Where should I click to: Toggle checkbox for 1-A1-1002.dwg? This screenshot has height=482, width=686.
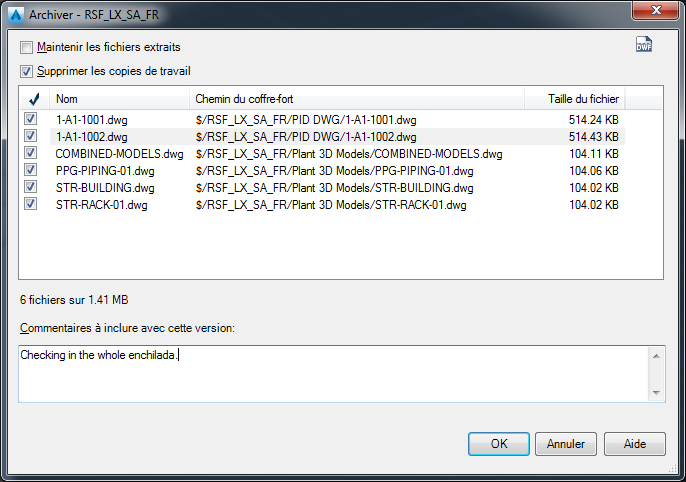tap(31, 136)
